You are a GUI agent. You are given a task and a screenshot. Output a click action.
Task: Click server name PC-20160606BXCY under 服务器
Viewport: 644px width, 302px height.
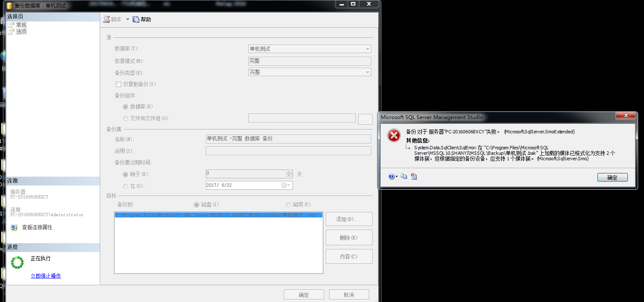pyautogui.click(x=29, y=197)
